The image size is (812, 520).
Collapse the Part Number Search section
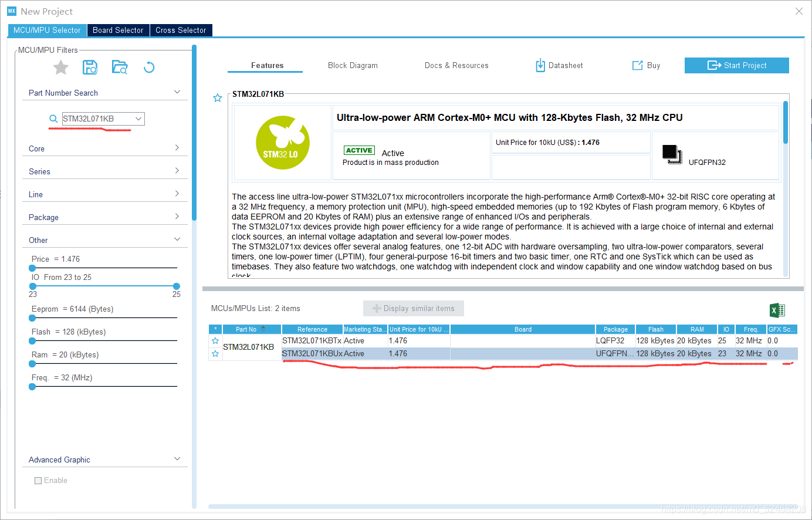177,92
